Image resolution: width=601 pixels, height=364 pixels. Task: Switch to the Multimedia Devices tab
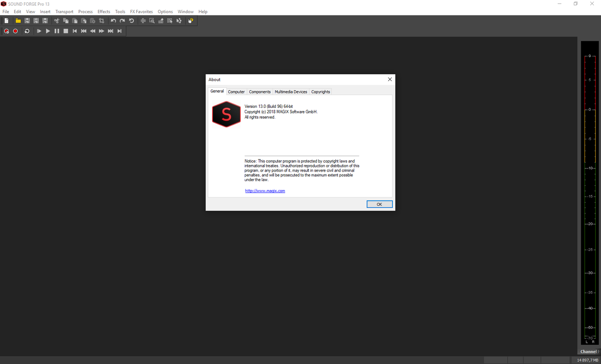[291, 92]
